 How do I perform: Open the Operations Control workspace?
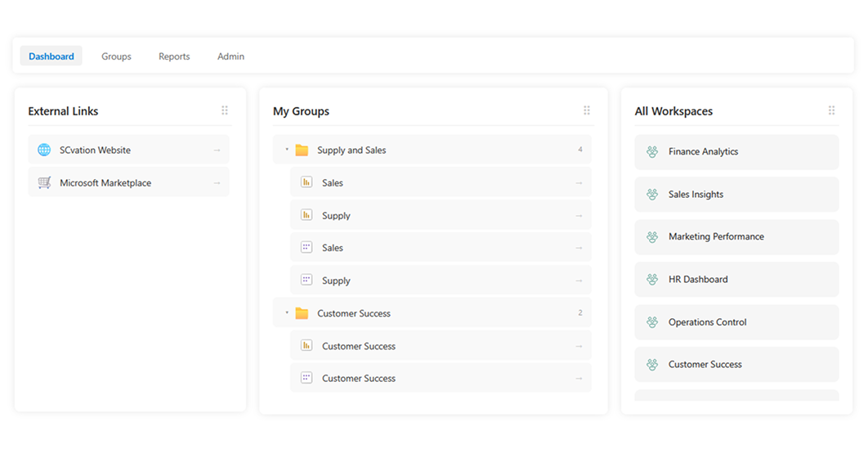pyautogui.click(x=736, y=322)
